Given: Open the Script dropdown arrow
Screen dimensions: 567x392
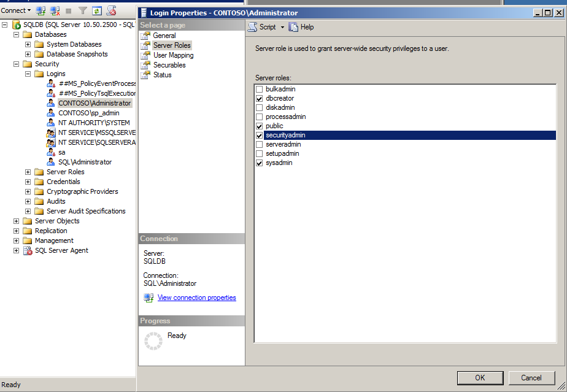Looking at the screenshot, I should click(x=282, y=27).
